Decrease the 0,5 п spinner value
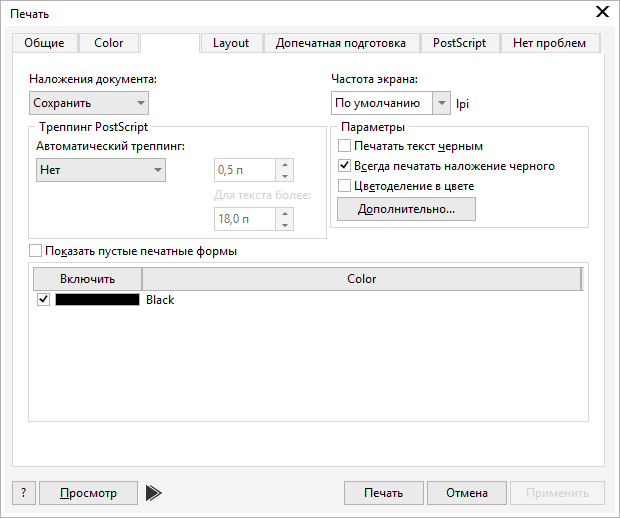620x518 pixels. click(x=285, y=176)
